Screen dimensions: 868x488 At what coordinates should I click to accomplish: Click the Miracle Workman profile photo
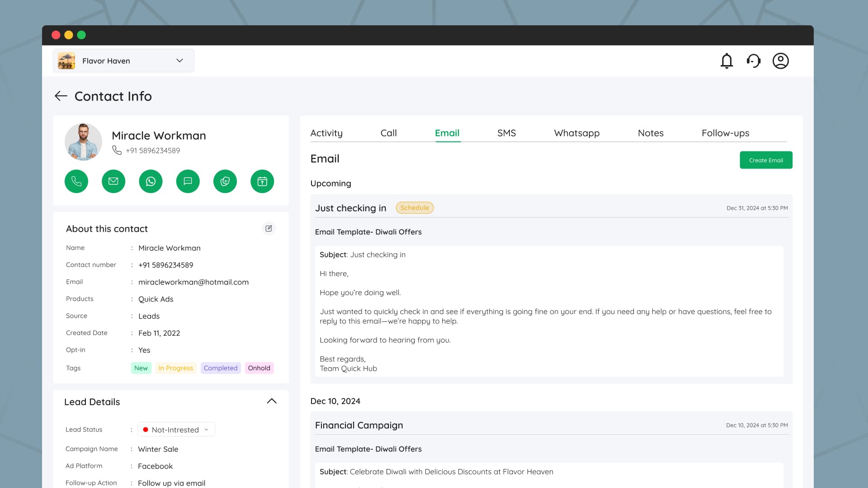pos(83,141)
